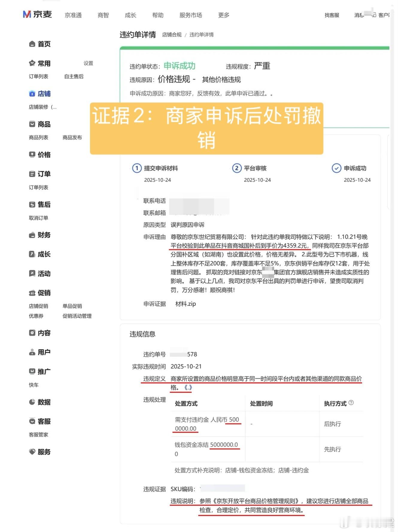Click 实际违规时间 value 2025-10-21
398x532 pixels.
(186, 366)
